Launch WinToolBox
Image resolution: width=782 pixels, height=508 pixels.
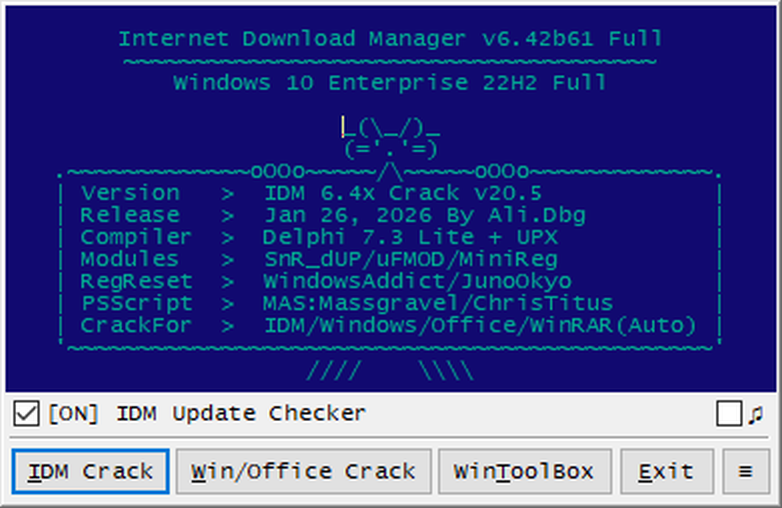coord(523,471)
